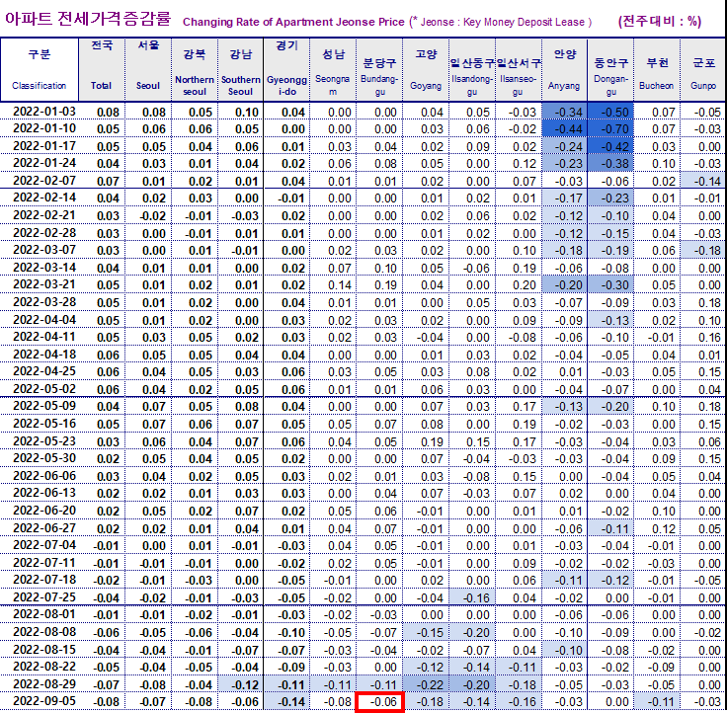This screenshot has width=728, height=713.
Task: Select the date cell 2022-08-01
Action: (40, 614)
